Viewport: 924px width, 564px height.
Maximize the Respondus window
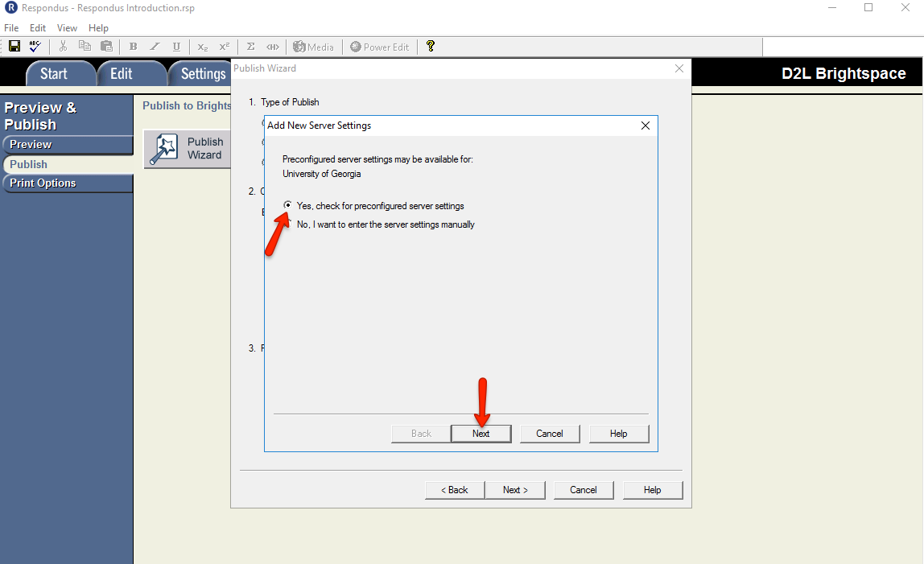pos(868,8)
